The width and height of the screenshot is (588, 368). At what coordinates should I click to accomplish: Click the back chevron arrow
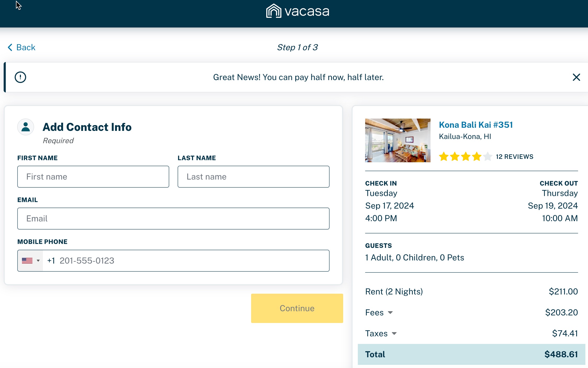pos(10,47)
